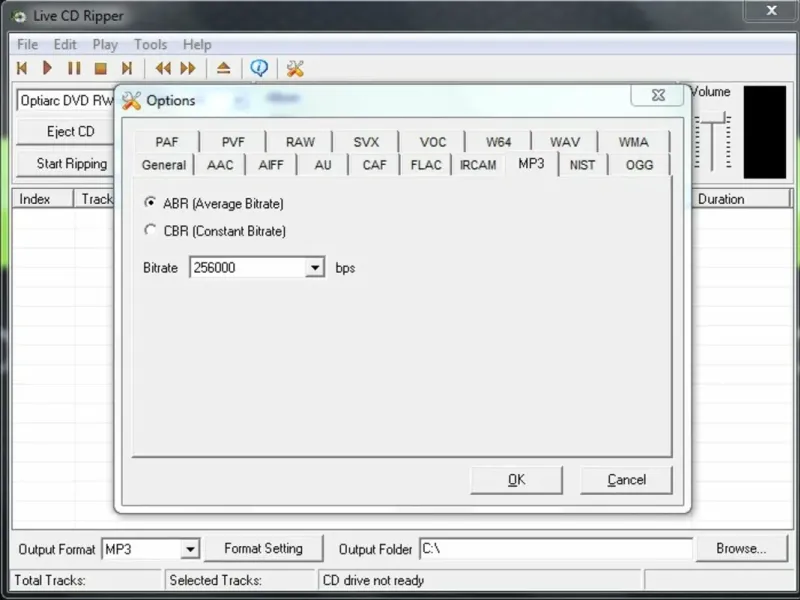Open options via the toolbar tools icon
Image resolution: width=800 pixels, height=600 pixels.
(295, 68)
